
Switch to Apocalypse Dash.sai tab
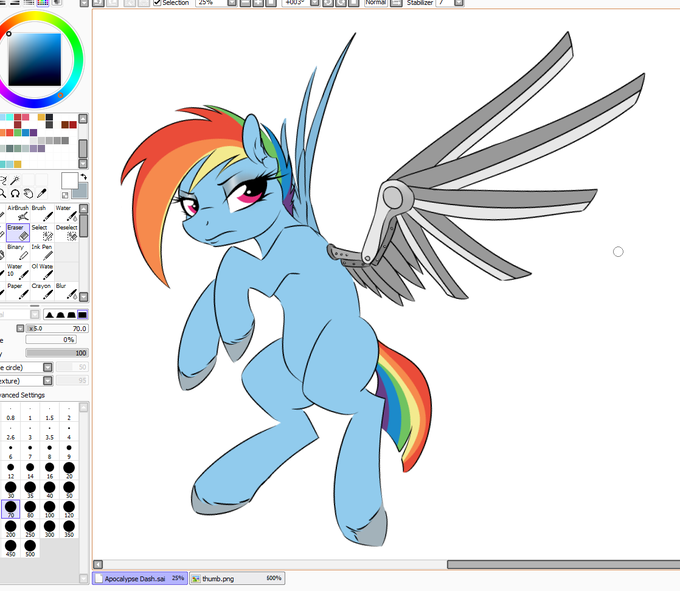(x=140, y=578)
